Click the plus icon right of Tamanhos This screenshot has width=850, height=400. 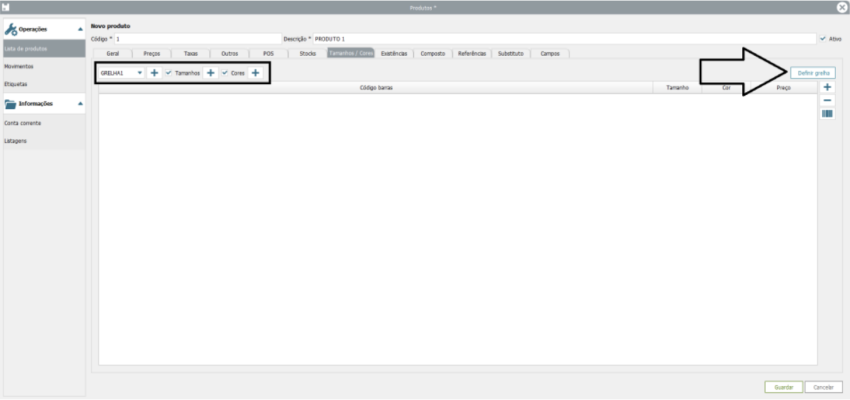point(210,73)
